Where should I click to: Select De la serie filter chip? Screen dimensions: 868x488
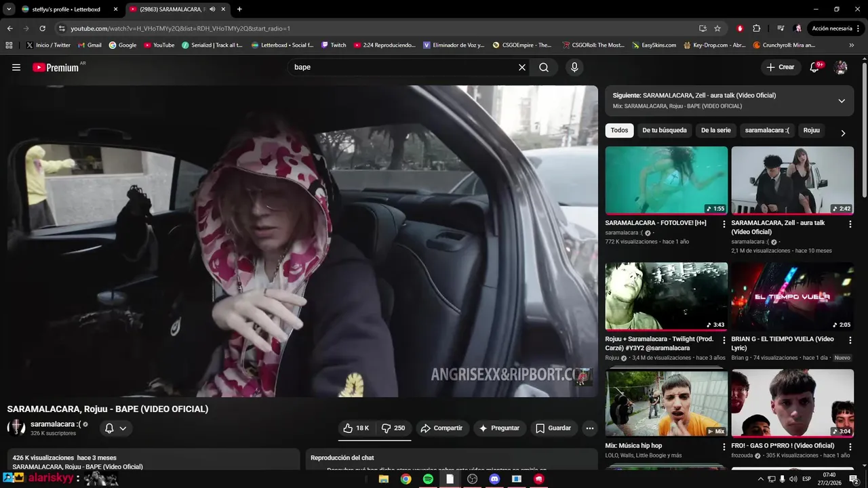click(x=715, y=130)
